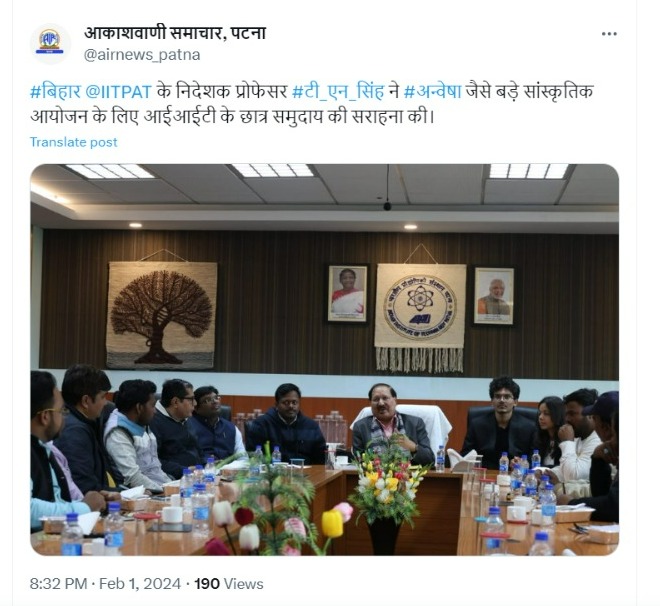
Task: Click the tree tapestry in the photo
Action: point(161,315)
